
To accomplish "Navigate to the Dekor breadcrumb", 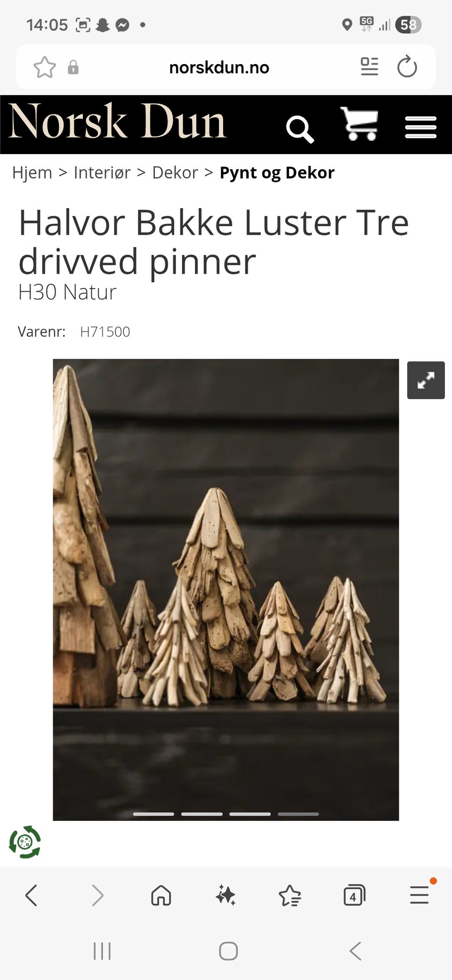I will 175,172.
